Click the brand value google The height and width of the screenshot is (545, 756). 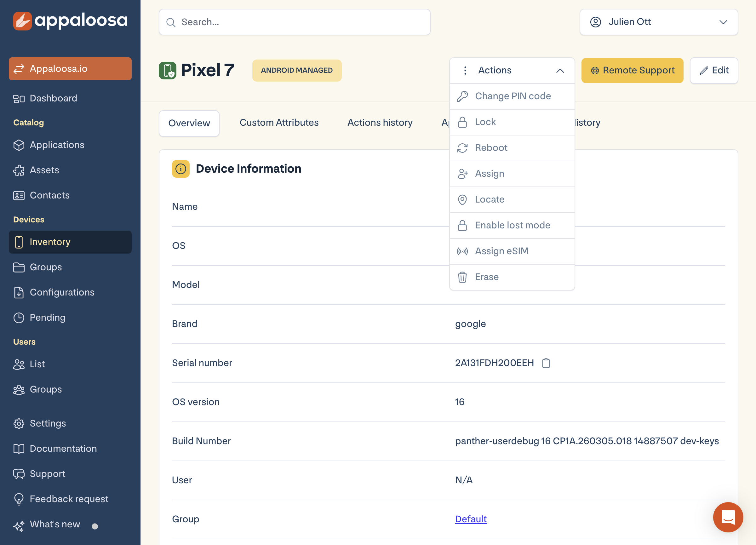point(470,324)
